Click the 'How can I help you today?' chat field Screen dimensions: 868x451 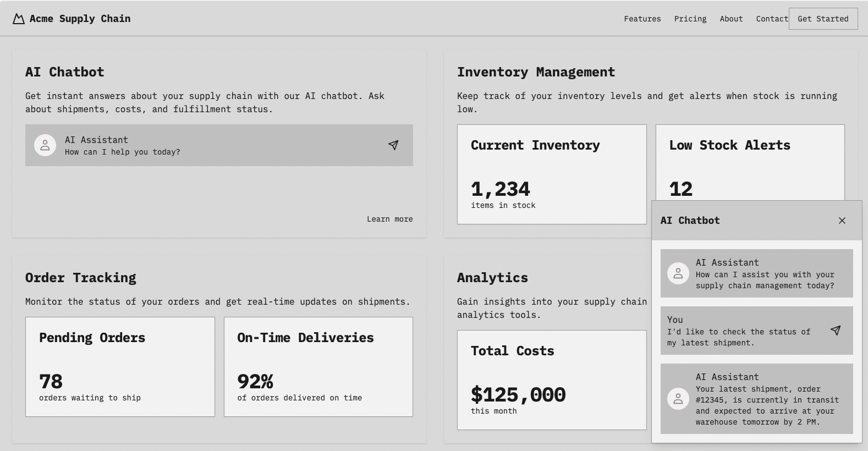pos(219,145)
